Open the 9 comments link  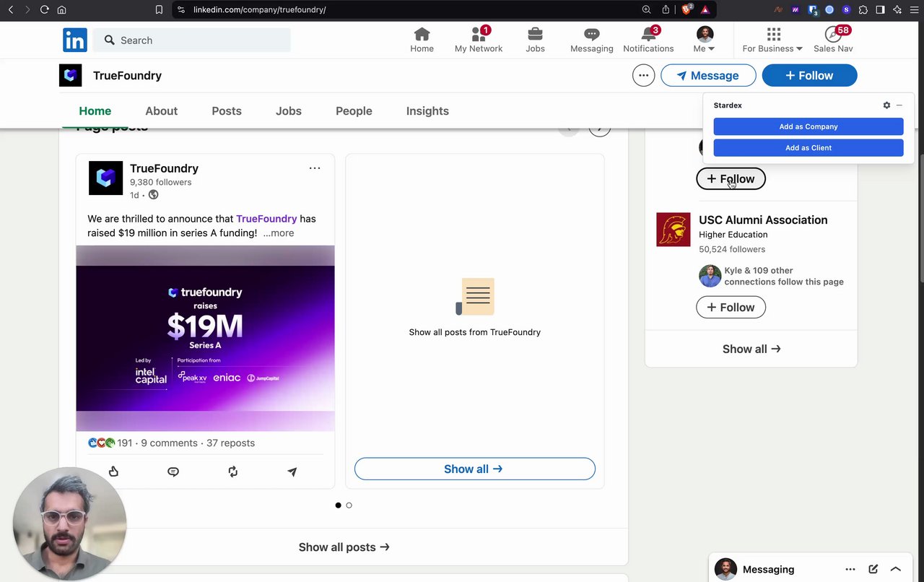[169, 443]
